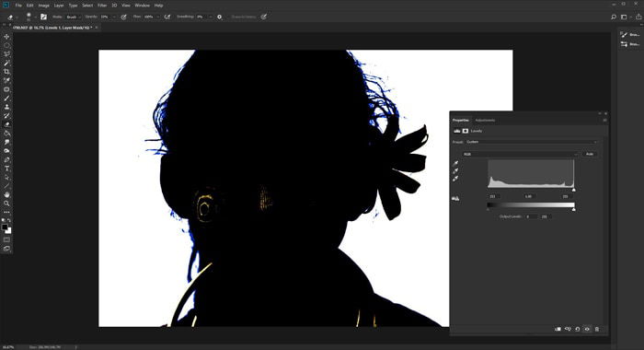
Task: Toggle Quick Mask mode
Action: point(6,239)
